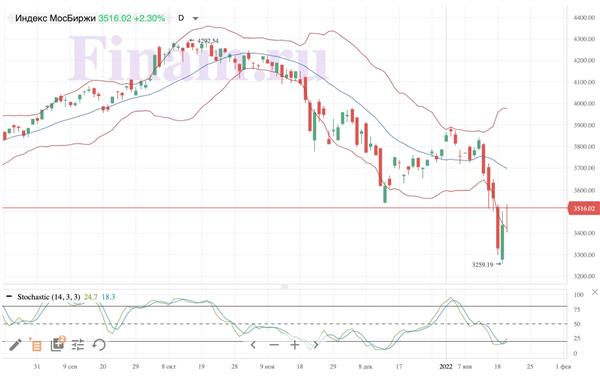600x377 pixels.
Task: Click the 4000.00 price axis label
Action: click(584, 104)
